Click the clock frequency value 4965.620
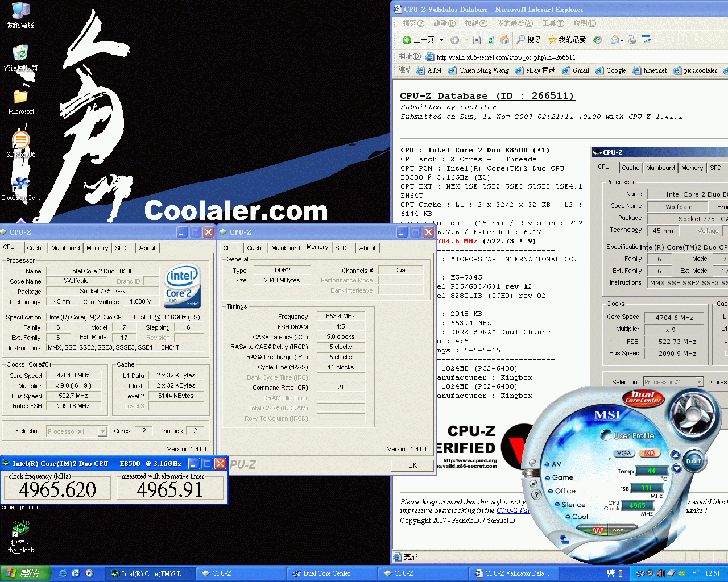The height and width of the screenshot is (582, 728). pos(57,489)
